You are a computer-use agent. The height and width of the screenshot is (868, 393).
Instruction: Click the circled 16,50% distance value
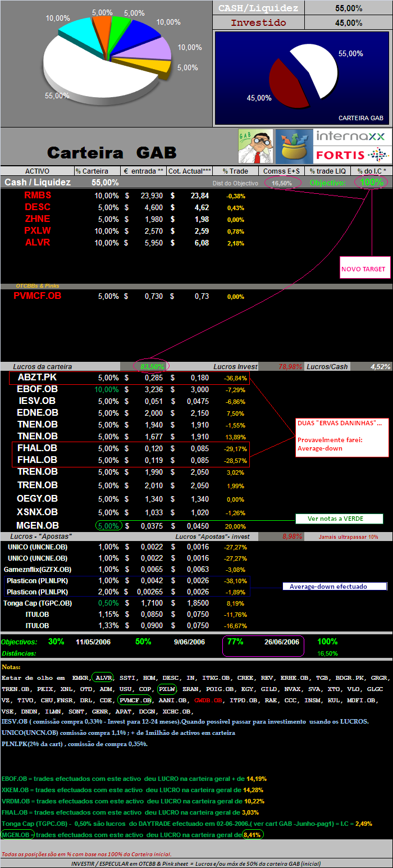(281, 183)
